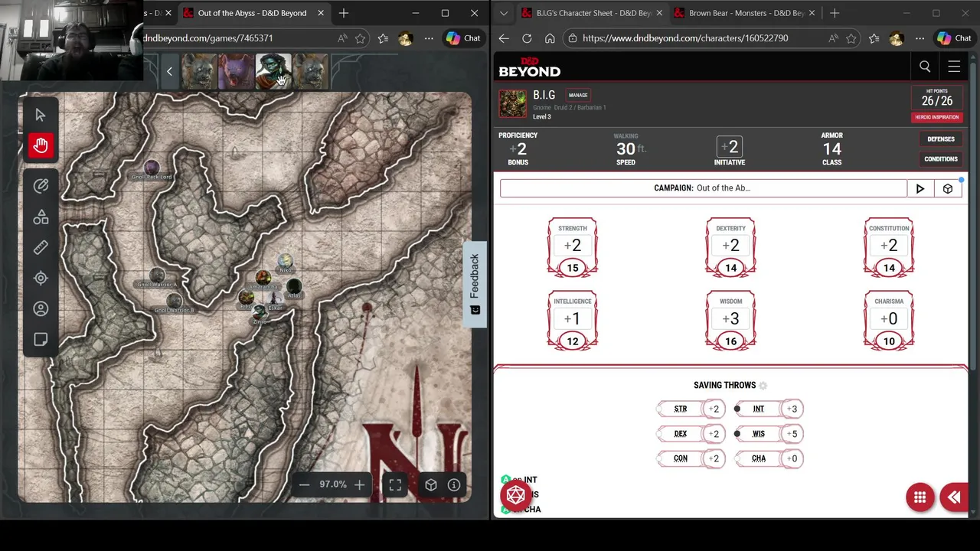This screenshot has height=551, width=980.
Task: Open the Campaign: Out of the Abyss bar
Action: point(703,188)
